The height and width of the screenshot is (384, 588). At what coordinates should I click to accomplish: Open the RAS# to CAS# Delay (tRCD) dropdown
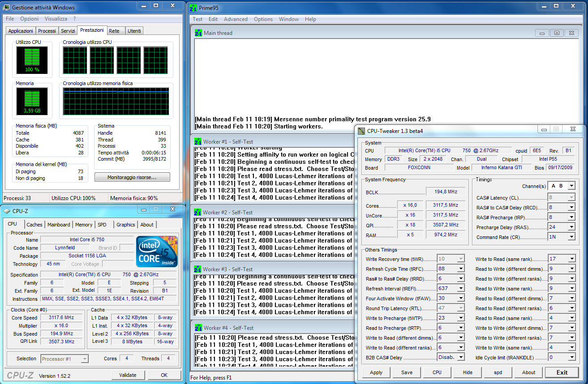(571, 207)
